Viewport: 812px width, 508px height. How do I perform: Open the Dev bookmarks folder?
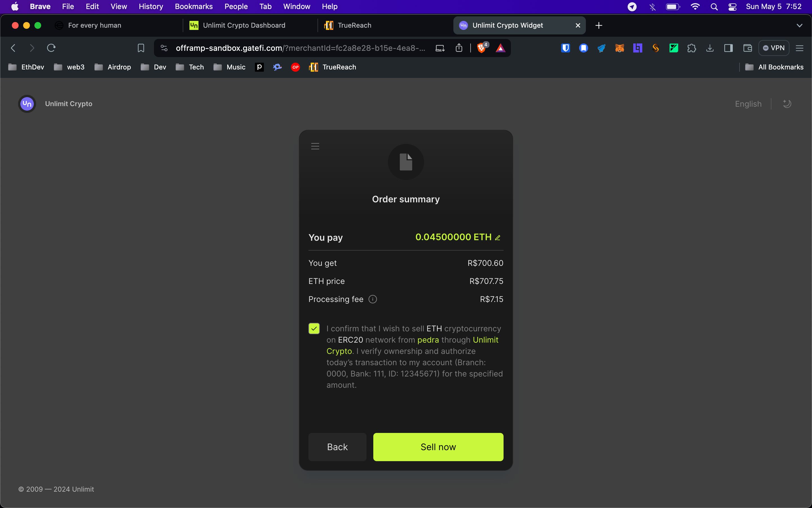point(153,67)
